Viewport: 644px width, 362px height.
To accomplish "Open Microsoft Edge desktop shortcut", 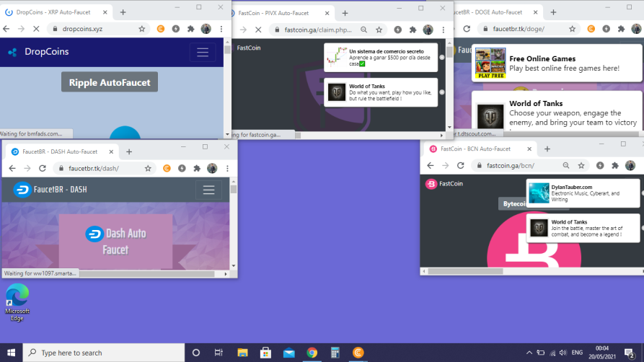I will coord(17,303).
